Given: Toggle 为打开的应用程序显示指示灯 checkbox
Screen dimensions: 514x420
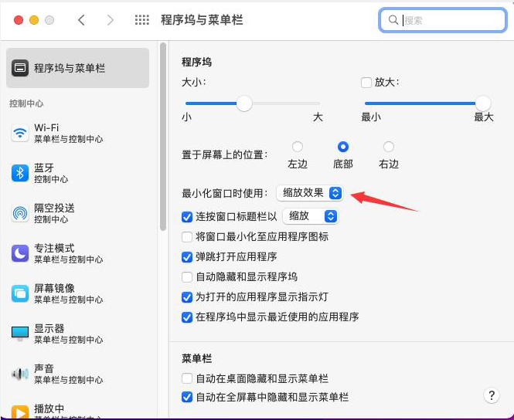Looking at the screenshot, I should coord(187,297).
